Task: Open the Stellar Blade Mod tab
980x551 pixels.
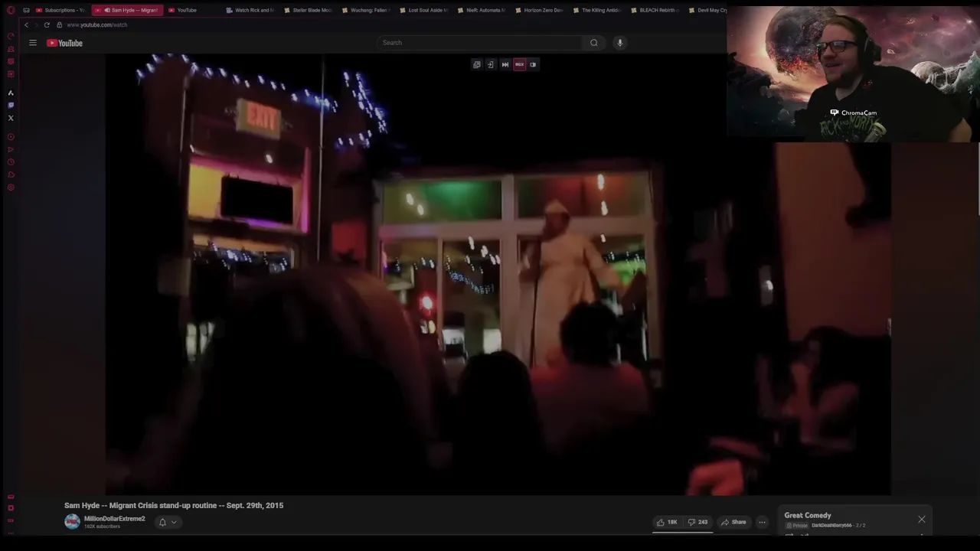Action: point(309,10)
